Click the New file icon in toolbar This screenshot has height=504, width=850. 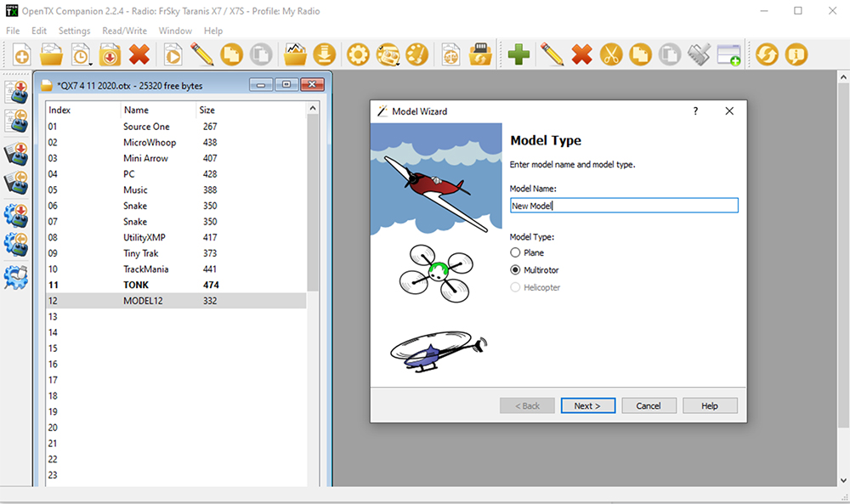click(x=22, y=54)
